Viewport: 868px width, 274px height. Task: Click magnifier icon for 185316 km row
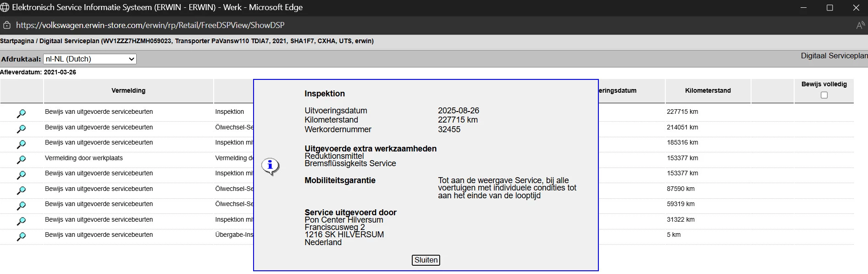pyautogui.click(x=21, y=144)
